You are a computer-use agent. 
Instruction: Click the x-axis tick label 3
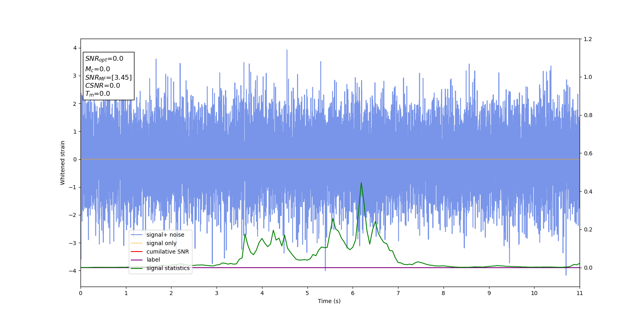(x=217, y=293)
